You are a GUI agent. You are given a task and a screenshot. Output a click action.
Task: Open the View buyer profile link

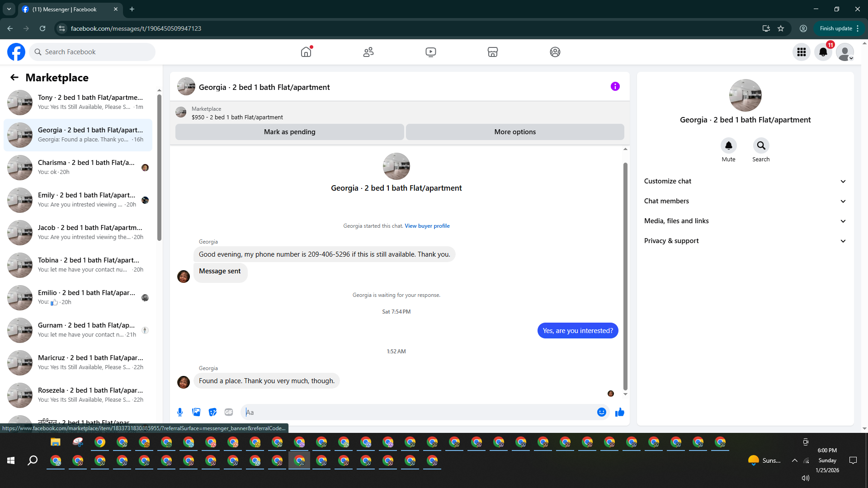pyautogui.click(x=427, y=226)
